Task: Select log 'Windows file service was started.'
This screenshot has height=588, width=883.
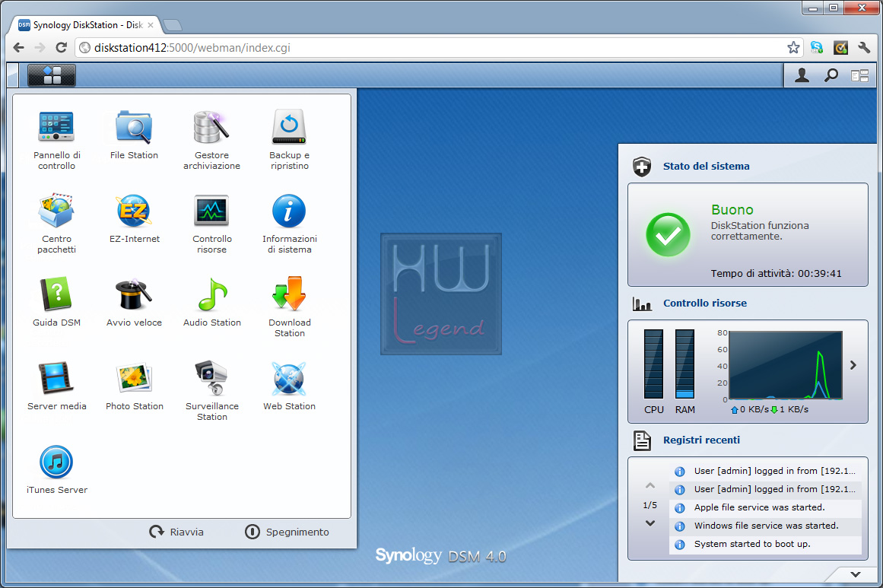Action: pyautogui.click(x=765, y=526)
